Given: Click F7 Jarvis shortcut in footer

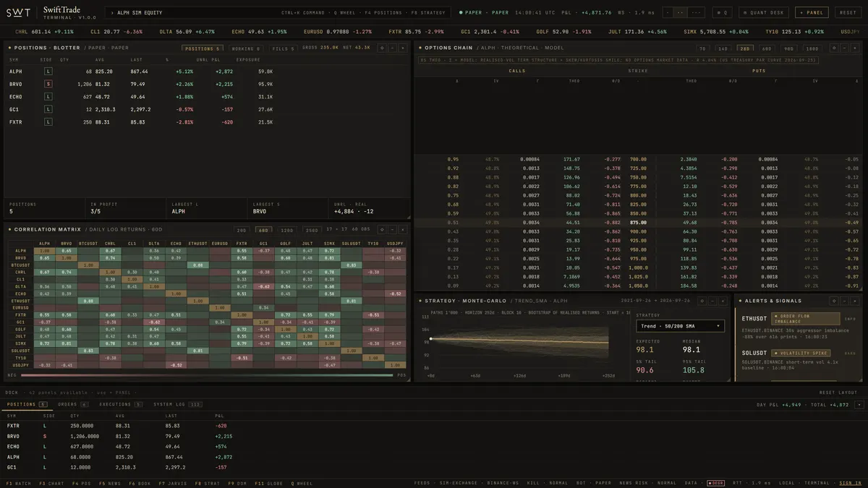Looking at the screenshot, I should click(171, 482).
